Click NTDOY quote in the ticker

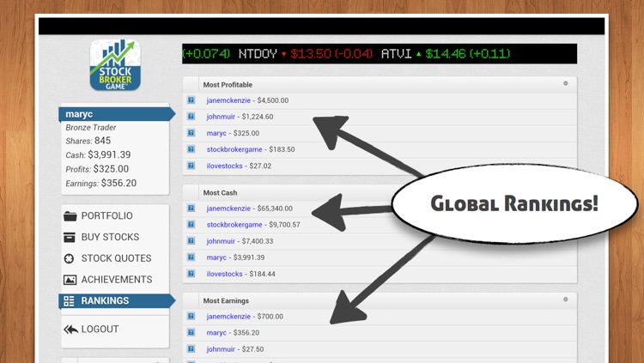tap(306, 54)
